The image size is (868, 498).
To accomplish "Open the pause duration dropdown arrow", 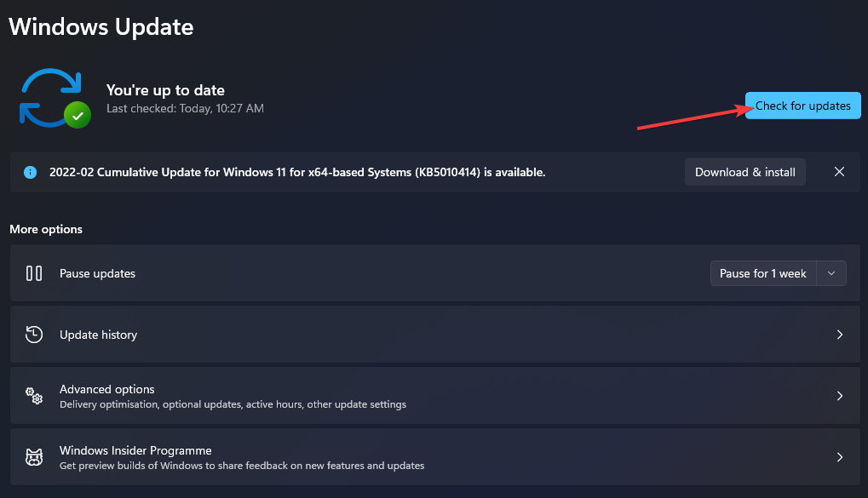I will tap(831, 273).
